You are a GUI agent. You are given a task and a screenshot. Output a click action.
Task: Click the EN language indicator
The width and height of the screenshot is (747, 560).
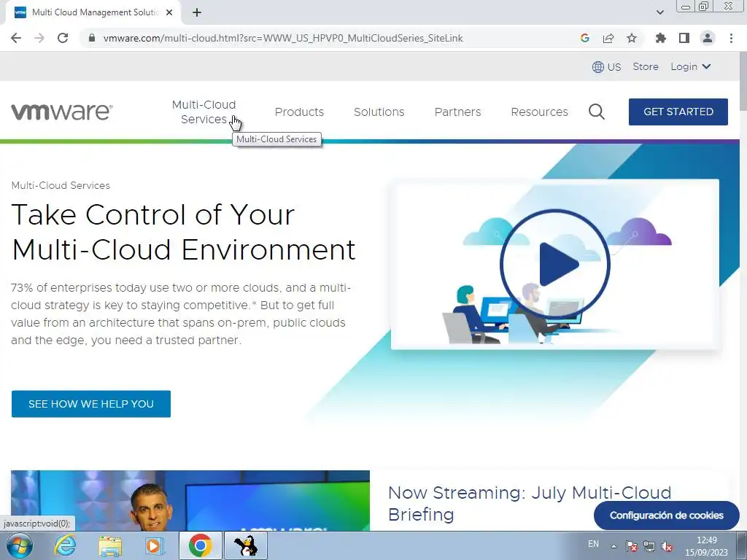coord(593,544)
